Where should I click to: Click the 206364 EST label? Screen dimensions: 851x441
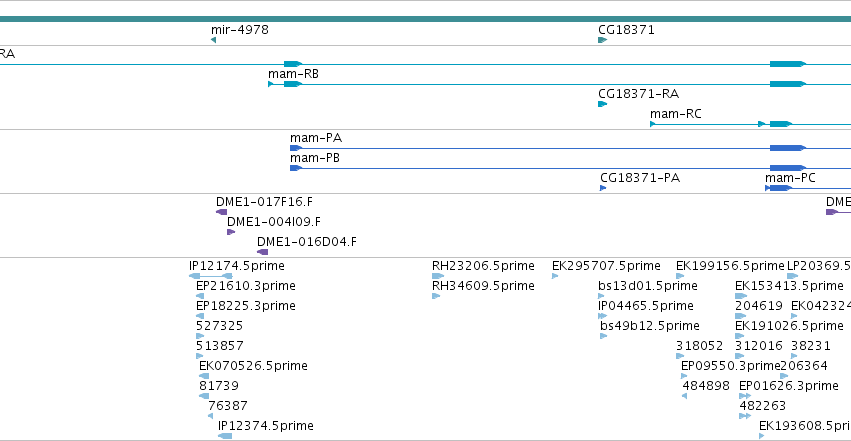(804, 366)
